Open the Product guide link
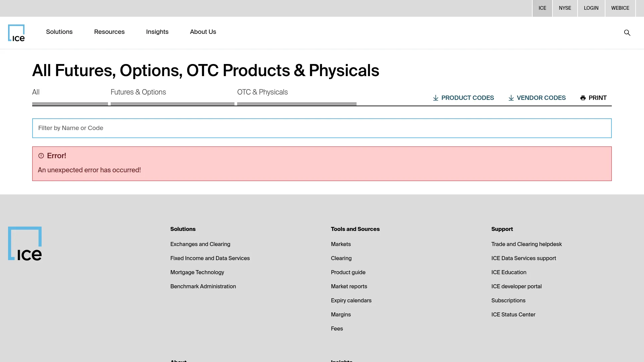This screenshot has width=644, height=362. click(348, 273)
